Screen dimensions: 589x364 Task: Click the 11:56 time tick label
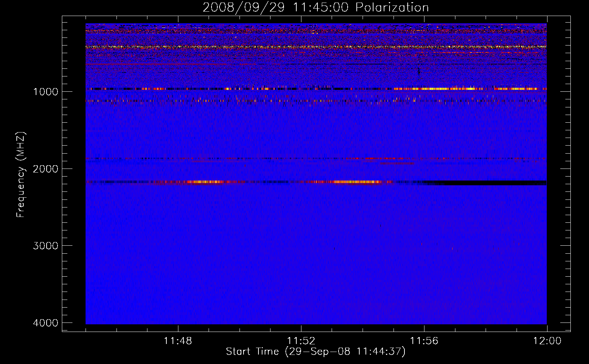point(424,341)
